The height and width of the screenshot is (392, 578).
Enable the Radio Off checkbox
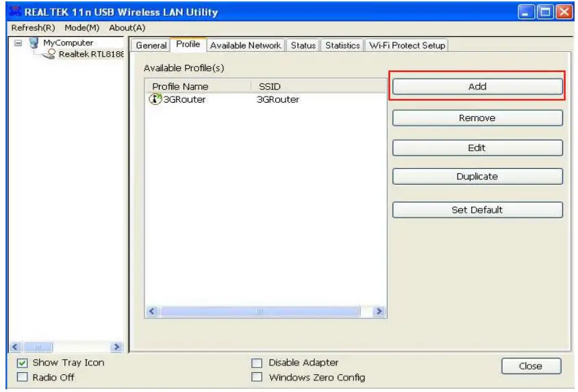point(22,377)
